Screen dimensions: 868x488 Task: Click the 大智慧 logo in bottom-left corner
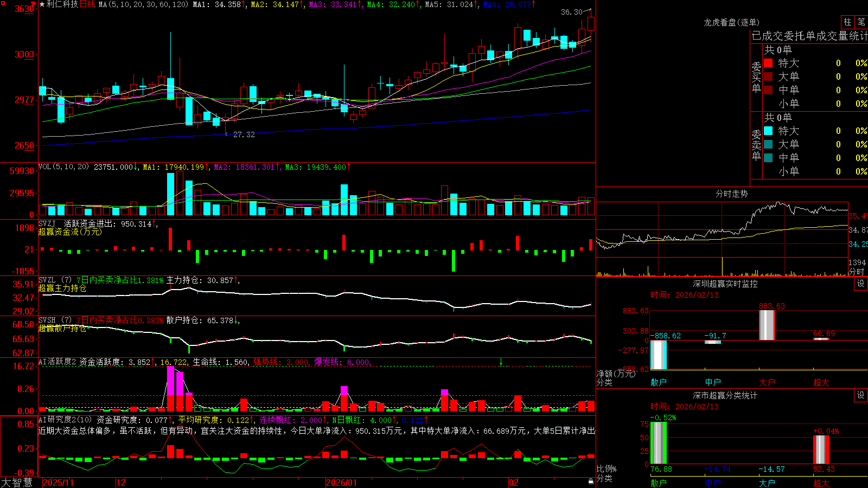pyautogui.click(x=17, y=483)
